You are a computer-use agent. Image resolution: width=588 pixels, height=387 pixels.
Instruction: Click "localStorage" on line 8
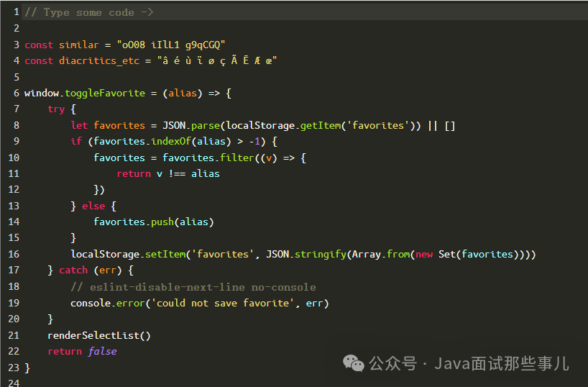tap(260, 125)
